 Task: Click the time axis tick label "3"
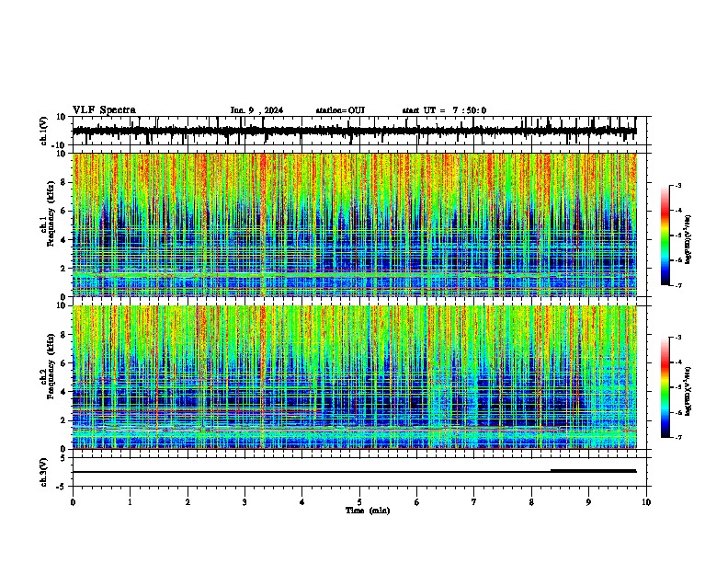[245, 502]
